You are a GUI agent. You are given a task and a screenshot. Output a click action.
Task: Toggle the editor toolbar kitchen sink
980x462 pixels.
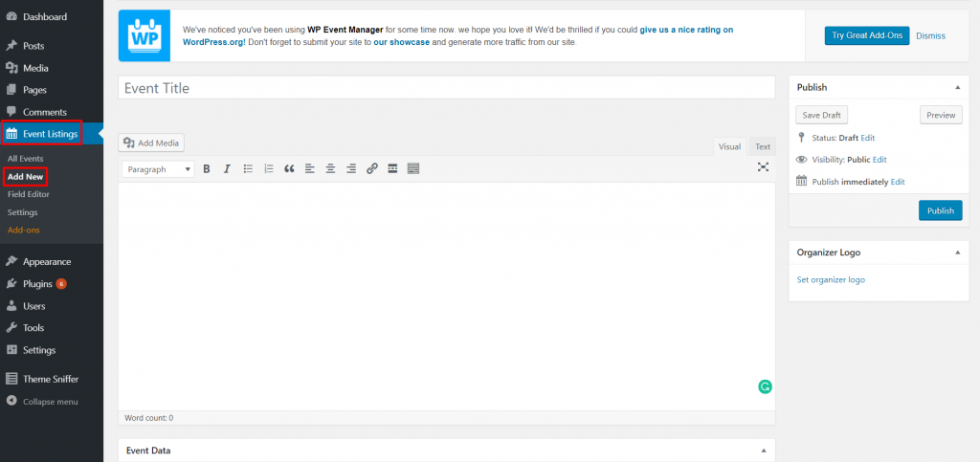413,168
